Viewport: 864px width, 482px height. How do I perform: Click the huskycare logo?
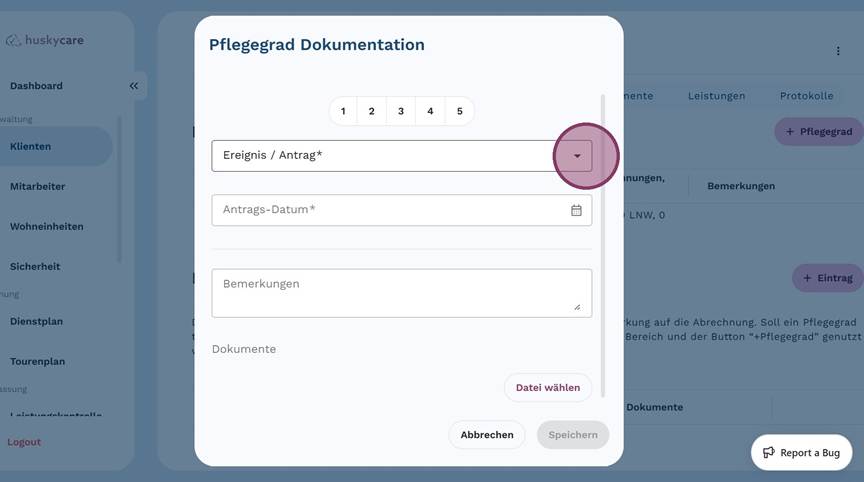click(x=45, y=40)
